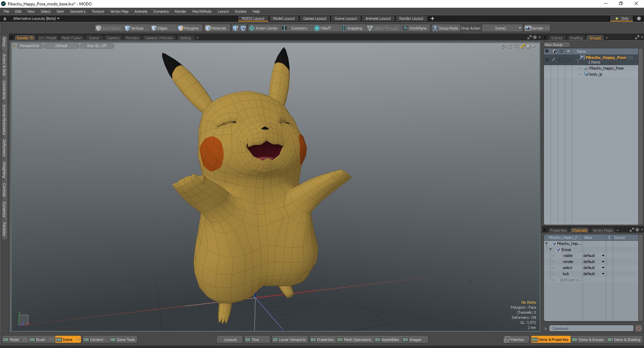Open the Channels panel settings gear
Screen dimensions: 644x348
point(637,230)
